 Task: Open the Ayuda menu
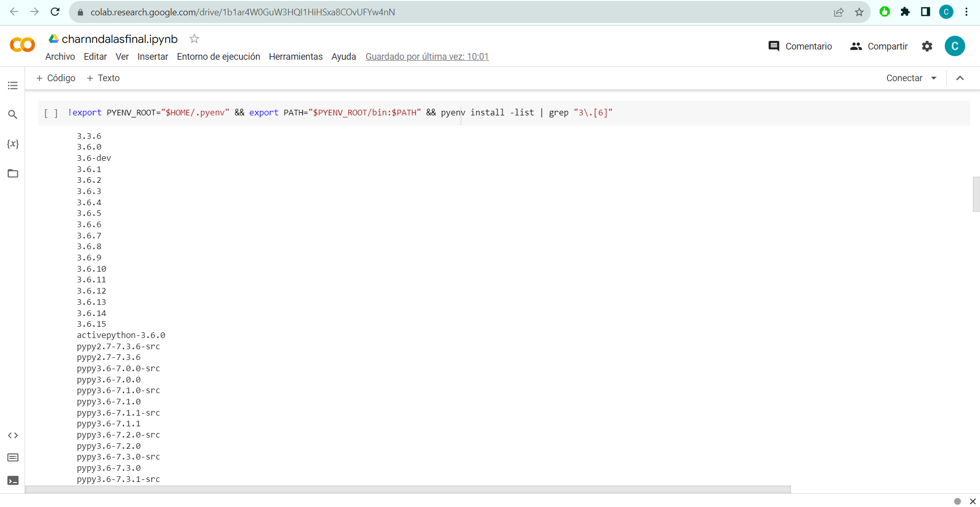click(344, 57)
